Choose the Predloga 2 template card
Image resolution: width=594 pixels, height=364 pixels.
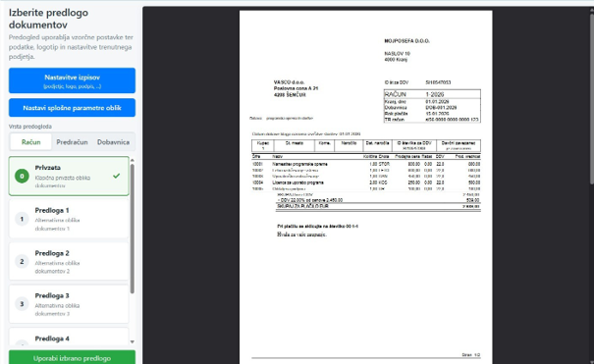coord(69,261)
